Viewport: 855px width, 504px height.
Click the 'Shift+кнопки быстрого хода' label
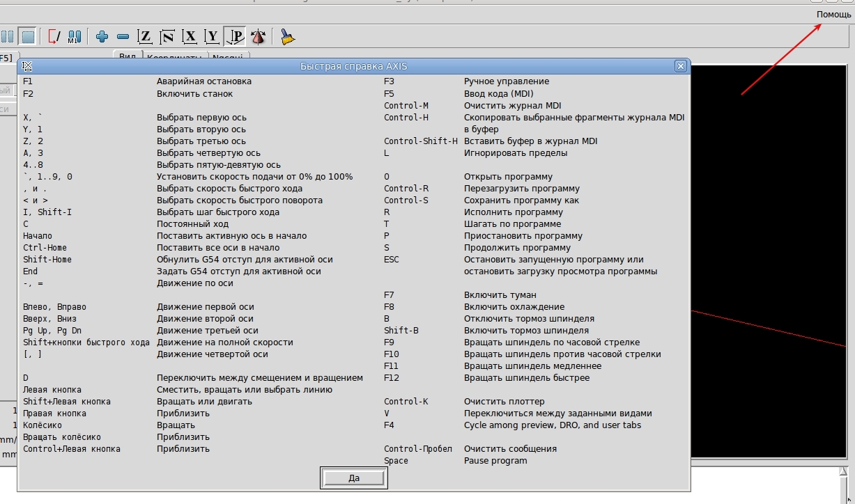click(x=86, y=342)
